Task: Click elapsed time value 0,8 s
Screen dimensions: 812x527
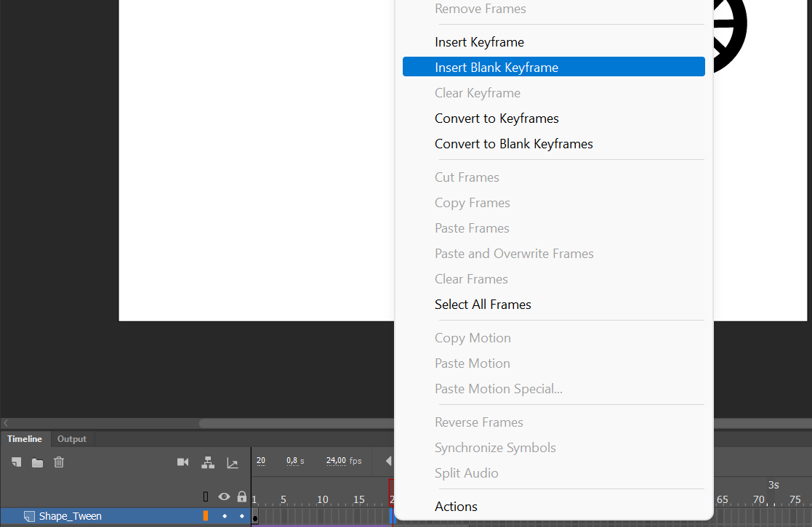Action: (x=295, y=461)
